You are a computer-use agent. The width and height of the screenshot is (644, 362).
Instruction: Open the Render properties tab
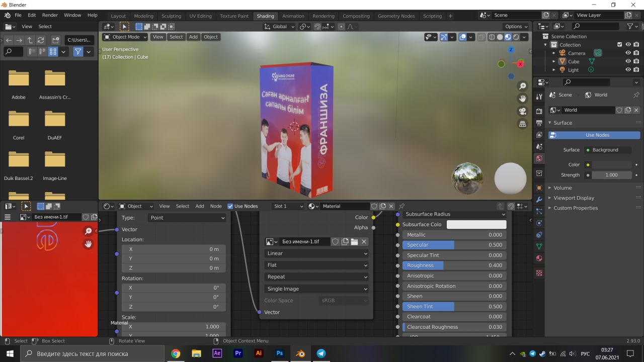539,111
